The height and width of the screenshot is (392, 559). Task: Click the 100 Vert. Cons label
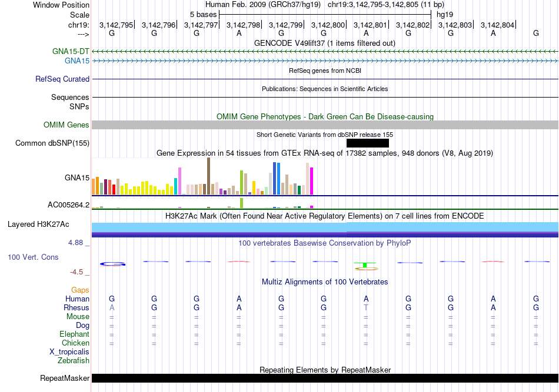[x=33, y=257]
